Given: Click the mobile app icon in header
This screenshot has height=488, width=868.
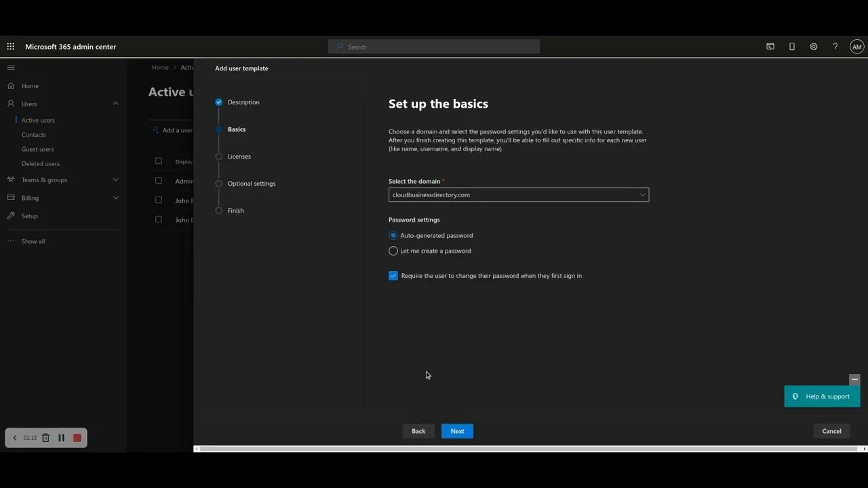Looking at the screenshot, I should pos(792,47).
